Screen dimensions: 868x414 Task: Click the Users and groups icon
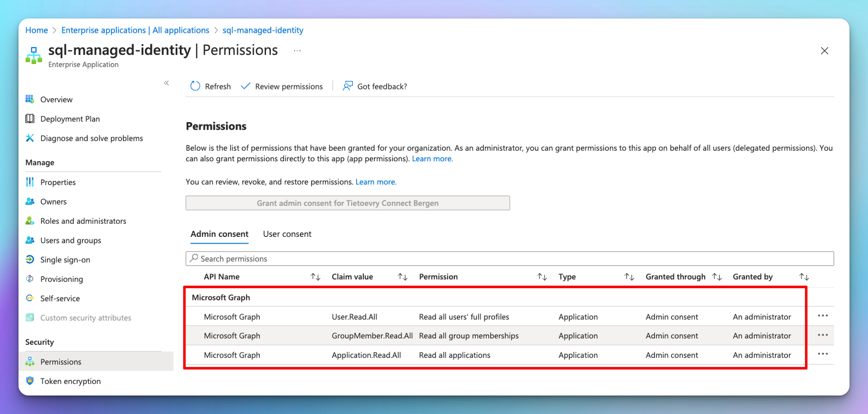pyautogui.click(x=30, y=240)
